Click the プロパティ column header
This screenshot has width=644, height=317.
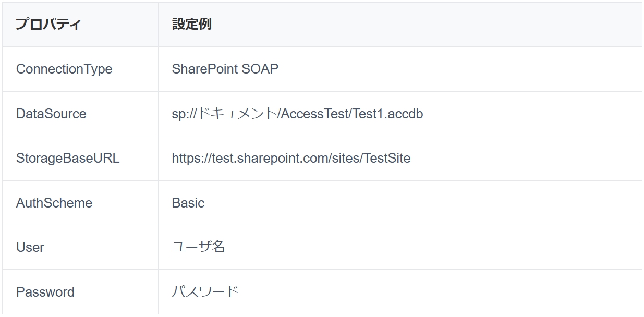[x=48, y=25]
